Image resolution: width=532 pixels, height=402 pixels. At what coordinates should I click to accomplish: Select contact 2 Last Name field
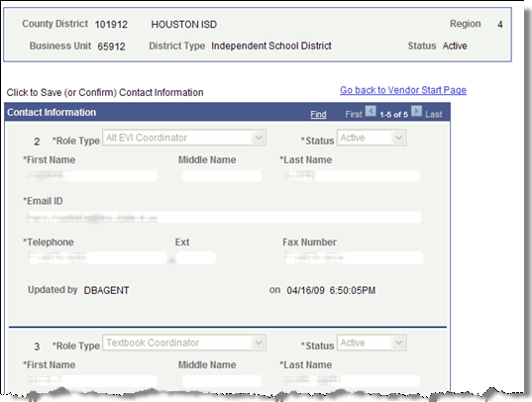coord(352,175)
